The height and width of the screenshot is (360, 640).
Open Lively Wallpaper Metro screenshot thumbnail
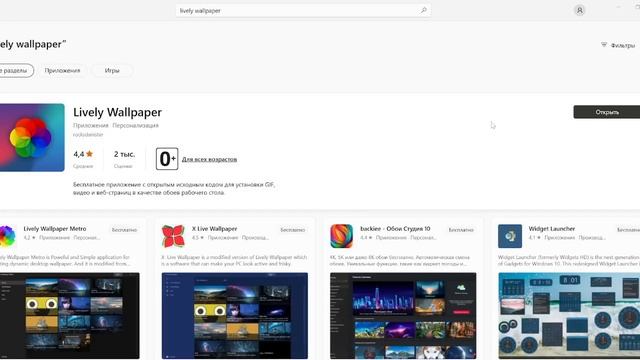click(x=69, y=316)
